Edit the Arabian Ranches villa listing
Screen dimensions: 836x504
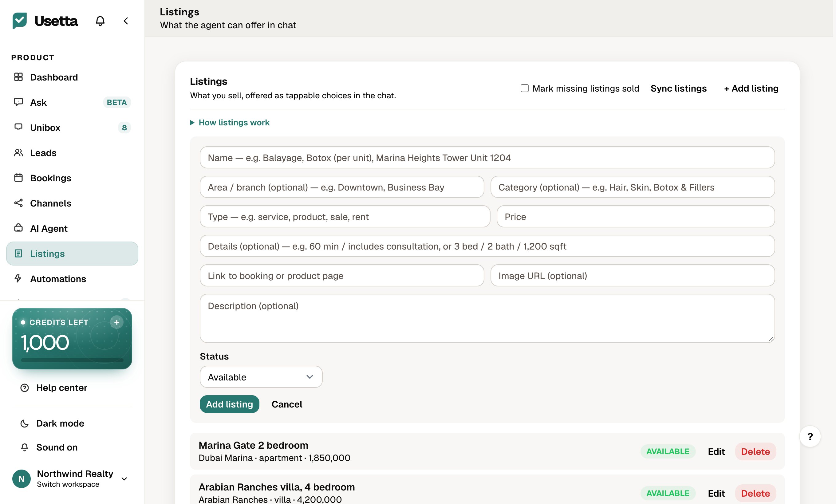coord(716,493)
